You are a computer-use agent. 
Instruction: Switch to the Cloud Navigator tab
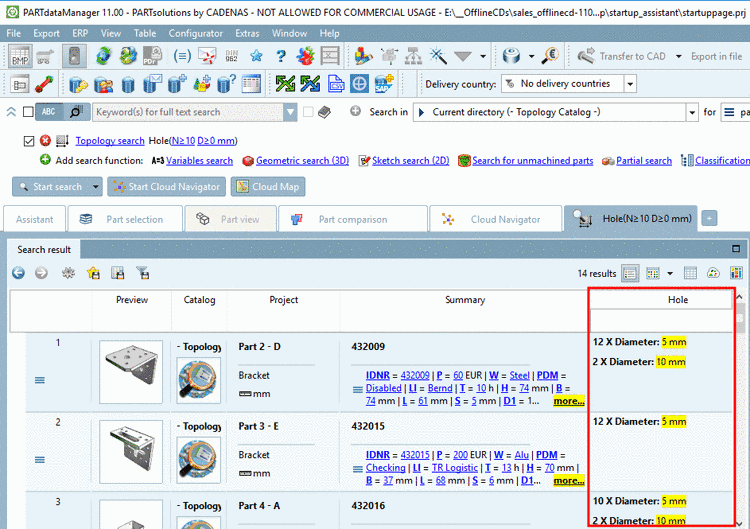[x=496, y=219]
